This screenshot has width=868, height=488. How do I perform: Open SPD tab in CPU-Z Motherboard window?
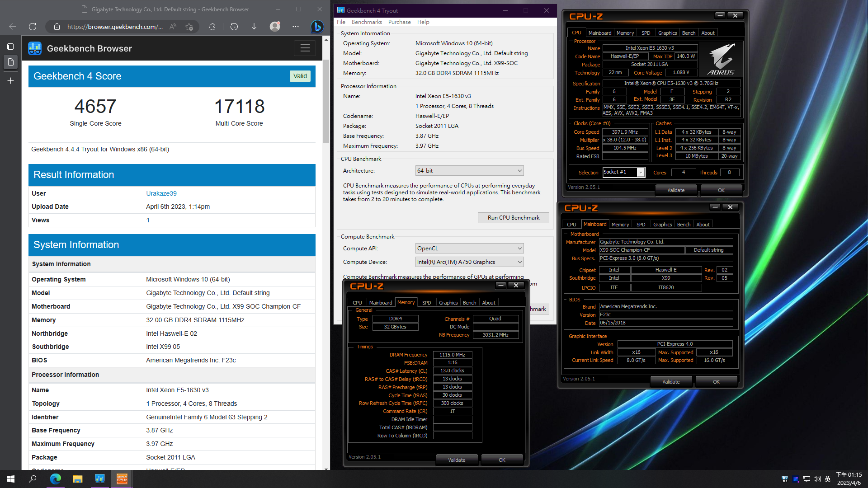[641, 225]
